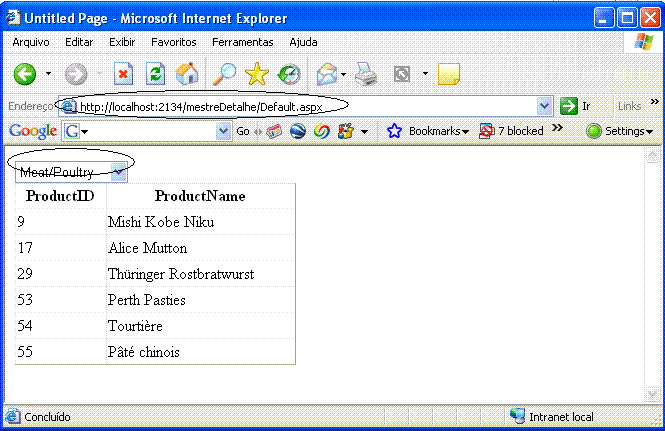Open Favorites star icon

[257, 74]
